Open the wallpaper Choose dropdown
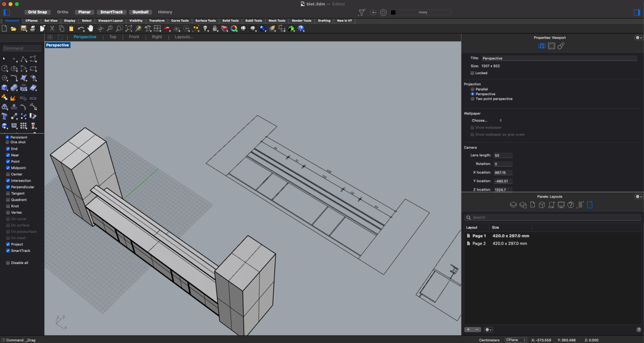This screenshot has width=644, height=343. 485,120
